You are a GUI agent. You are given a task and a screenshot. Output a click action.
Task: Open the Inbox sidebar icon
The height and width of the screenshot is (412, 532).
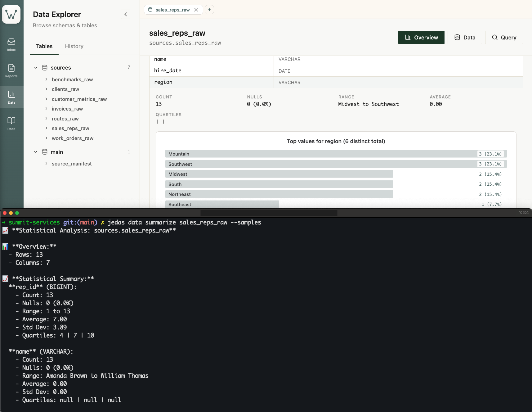(11, 44)
